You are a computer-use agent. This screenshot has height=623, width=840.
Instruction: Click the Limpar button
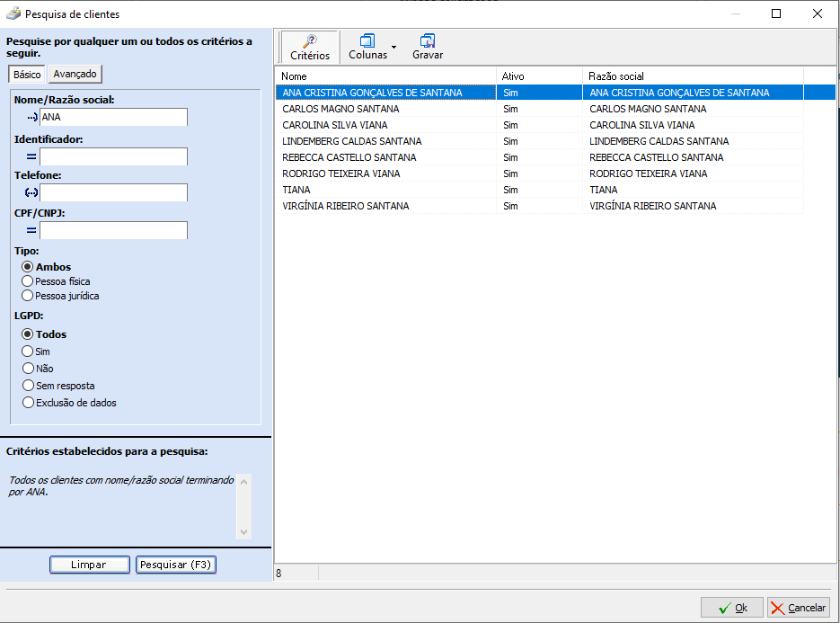click(x=90, y=565)
